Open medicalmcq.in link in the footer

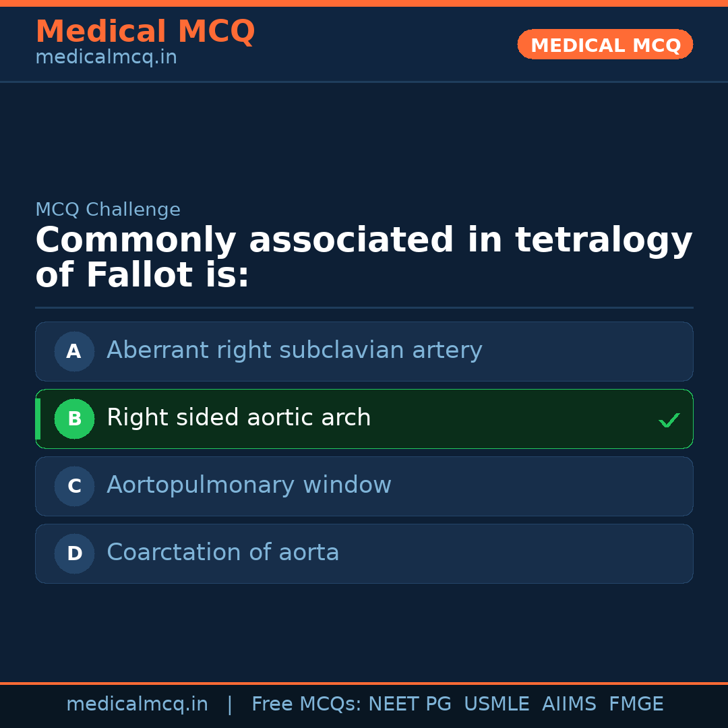137,704
